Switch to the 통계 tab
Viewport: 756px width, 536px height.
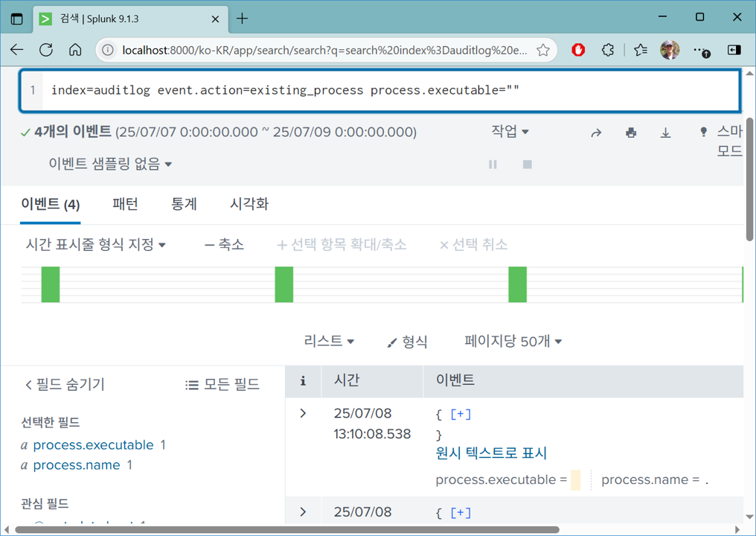[x=185, y=204]
